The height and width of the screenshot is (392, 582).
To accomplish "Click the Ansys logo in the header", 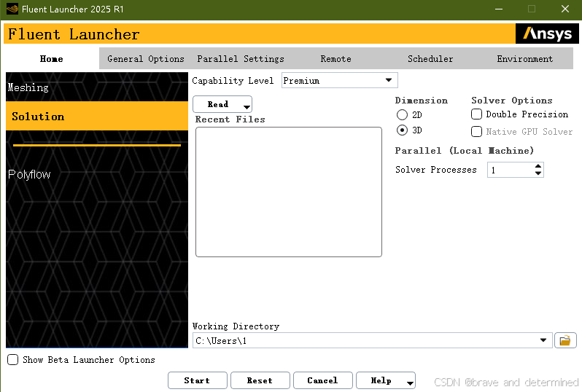I will point(547,34).
